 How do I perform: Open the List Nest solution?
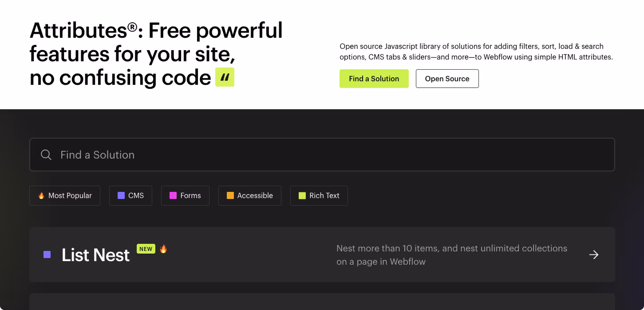coord(322,254)
